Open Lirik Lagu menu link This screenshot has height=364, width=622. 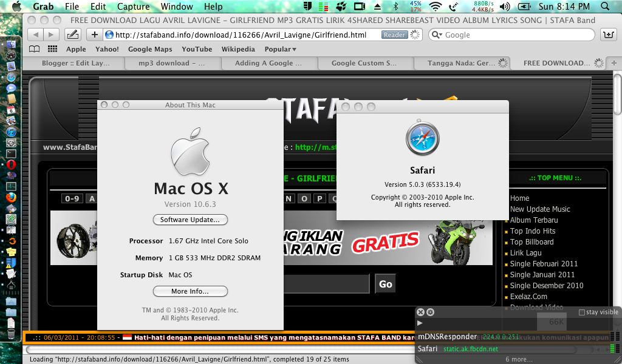[x=525, y=253]
